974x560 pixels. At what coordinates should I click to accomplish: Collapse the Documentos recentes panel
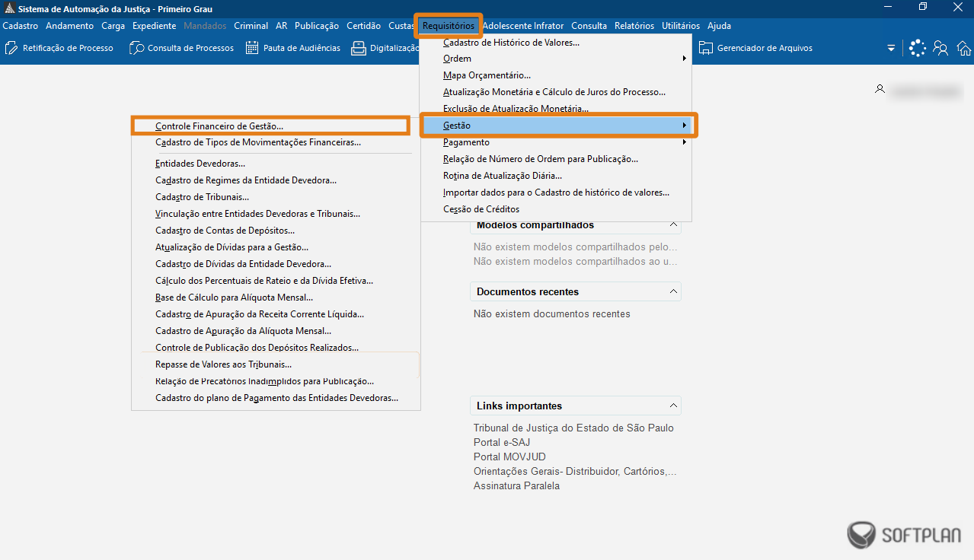(672, 292)
